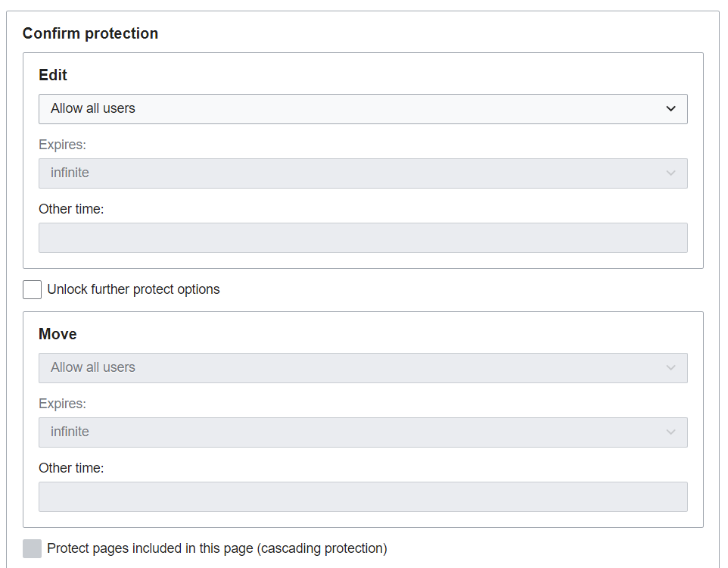Screen dimensions: 728x568
Task: Open the Expires dropdown under Edit
Action: pos(362,173)
